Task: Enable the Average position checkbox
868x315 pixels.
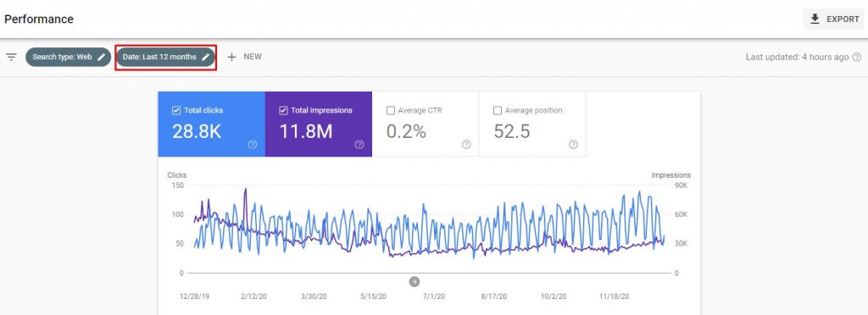Action: [x=497, y=111]
